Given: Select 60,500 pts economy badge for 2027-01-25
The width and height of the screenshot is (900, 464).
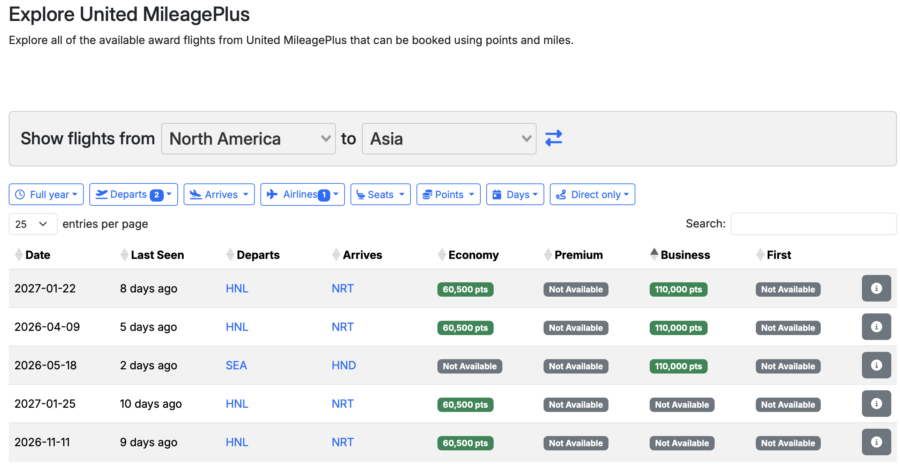Looking at the screenshot, I should click(465, 405).
